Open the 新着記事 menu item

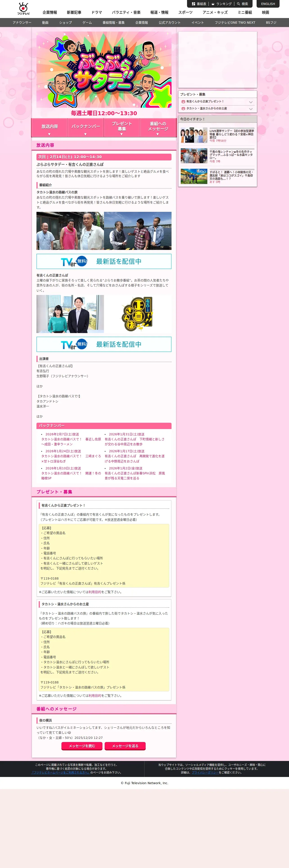tap(74, 12)
